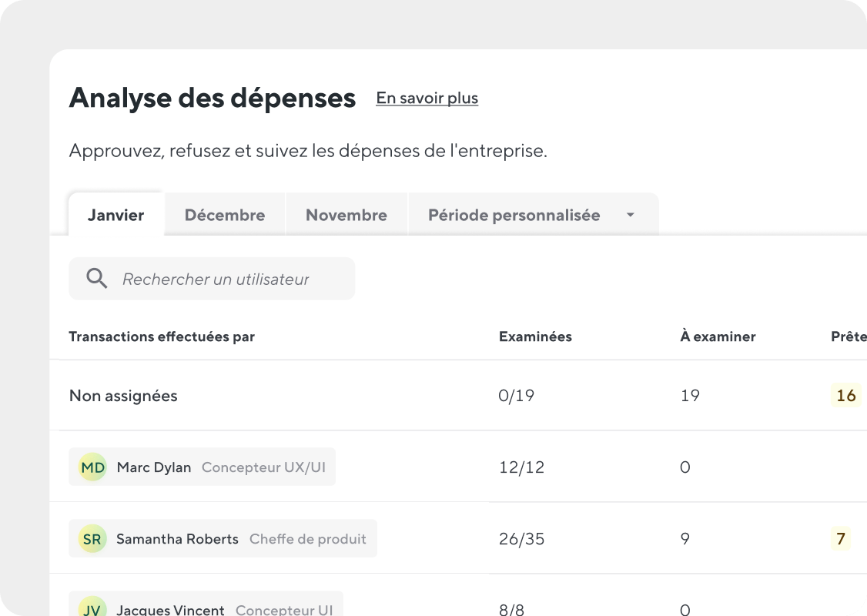The width and height of the screenshot is (867, 616).
Task: Click the Analyse des dépenses heading
Action: [x=213, y=98]
